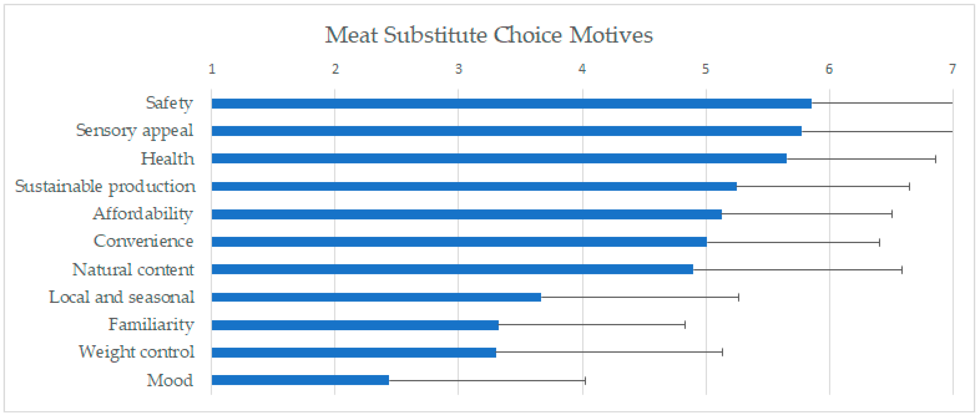Viewport: 980px width, 417px height.
Task: Select the Convenience blue bar
Action: [x=459, y=242]
